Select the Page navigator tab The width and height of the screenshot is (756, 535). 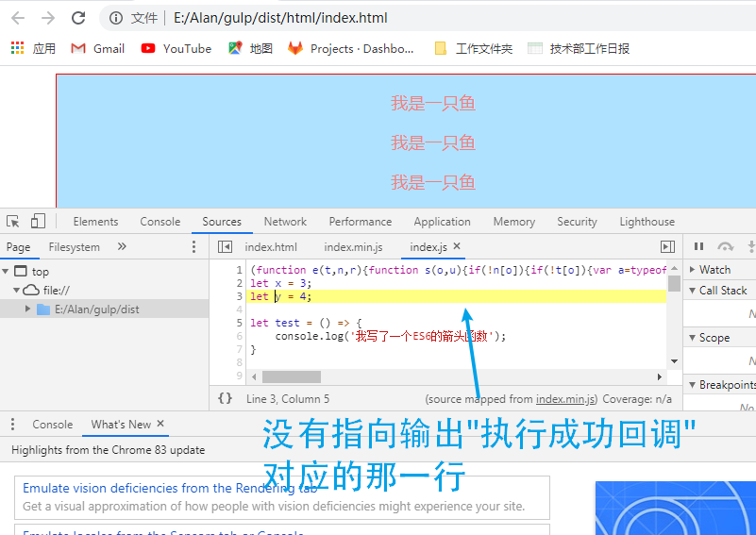tap(18, 247)
